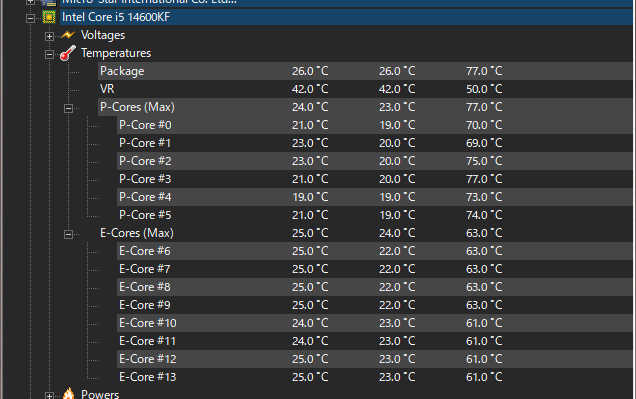Screen dimensions: 636x399
Task: Click the Powers flame icon
Action: [x=69, y=393]
